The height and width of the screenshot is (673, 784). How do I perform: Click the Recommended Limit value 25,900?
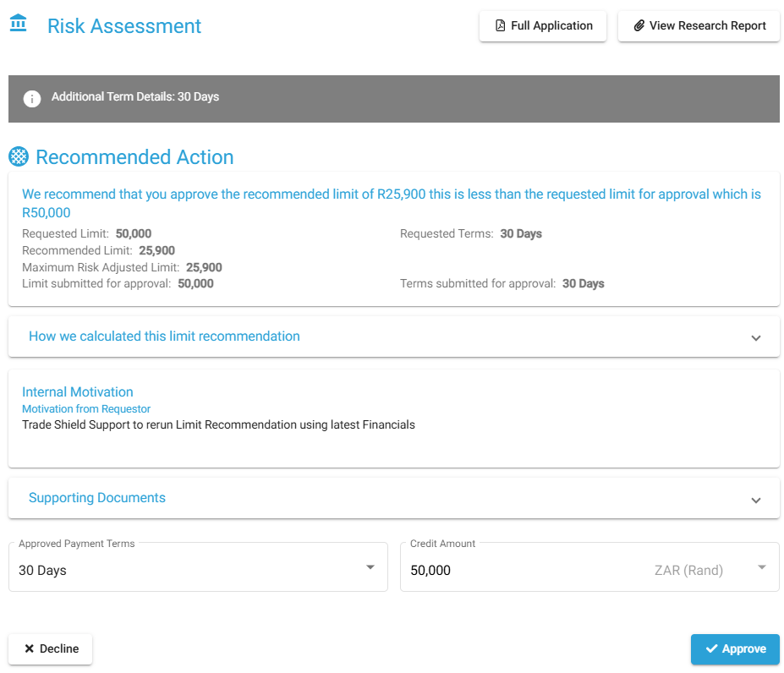click(157, 250)
